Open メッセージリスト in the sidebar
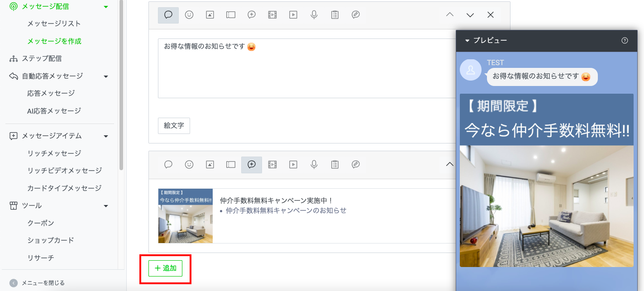Screen dimensions: 644x291 [x=54, y=24]
